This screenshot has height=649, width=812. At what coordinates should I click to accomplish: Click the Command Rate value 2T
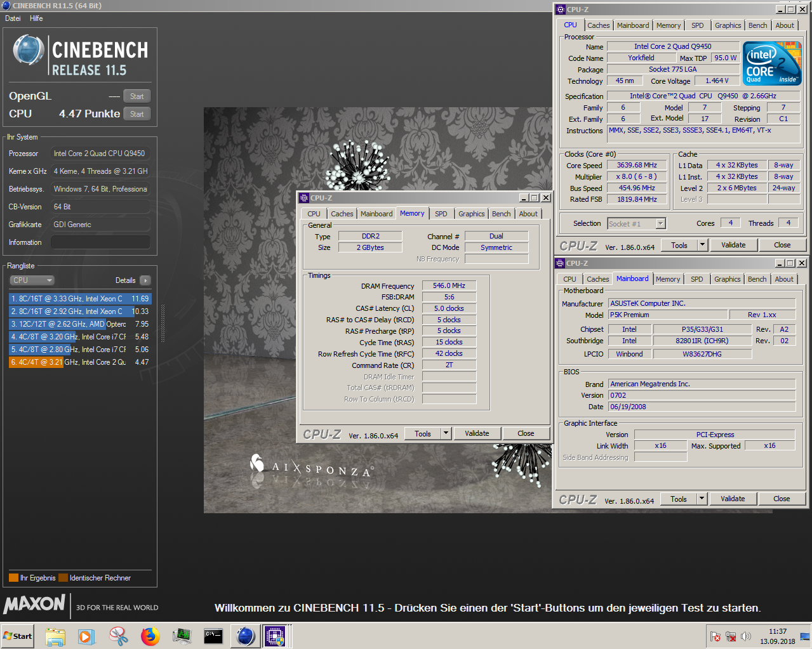pyautogui.click(x=449, y=365)
